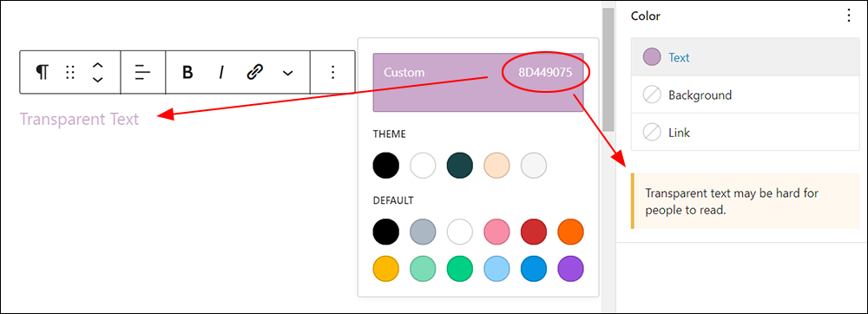Expand more rich text controls chevron
The height and width of the screenshot is (314, 868).
pos(288,72)
